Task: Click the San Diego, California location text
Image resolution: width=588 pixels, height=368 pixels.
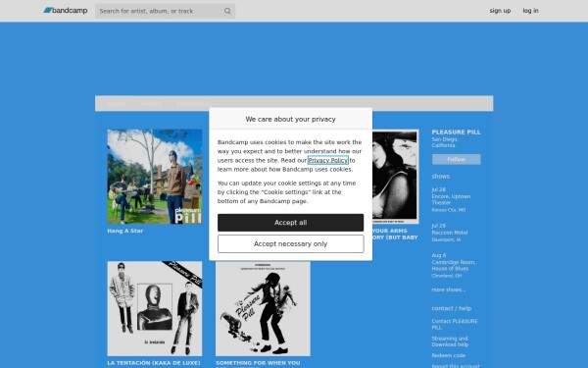Action: pyautogui.click(x=445, y=142)
